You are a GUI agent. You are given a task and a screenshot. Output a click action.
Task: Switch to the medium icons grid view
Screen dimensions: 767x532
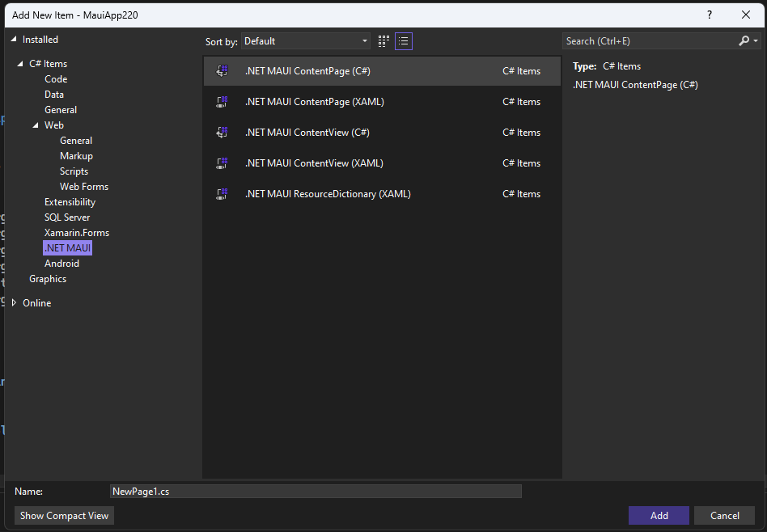[x=384, y=41]
